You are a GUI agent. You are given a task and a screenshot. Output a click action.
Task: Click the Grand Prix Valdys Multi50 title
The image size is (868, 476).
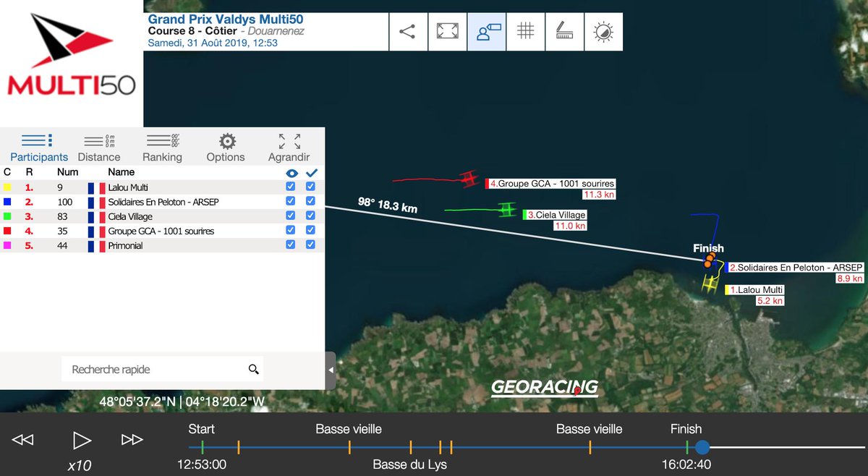click(225, 20)
